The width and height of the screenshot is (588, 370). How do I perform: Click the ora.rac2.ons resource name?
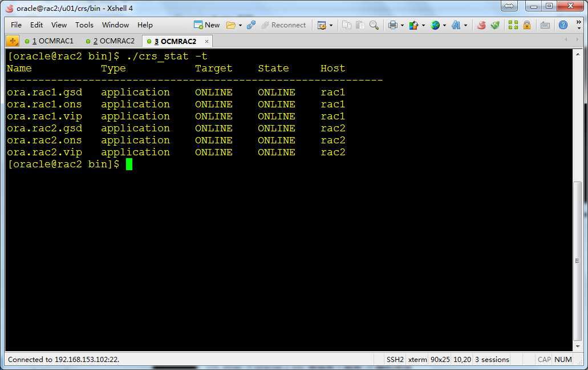[x=44, y=140]
